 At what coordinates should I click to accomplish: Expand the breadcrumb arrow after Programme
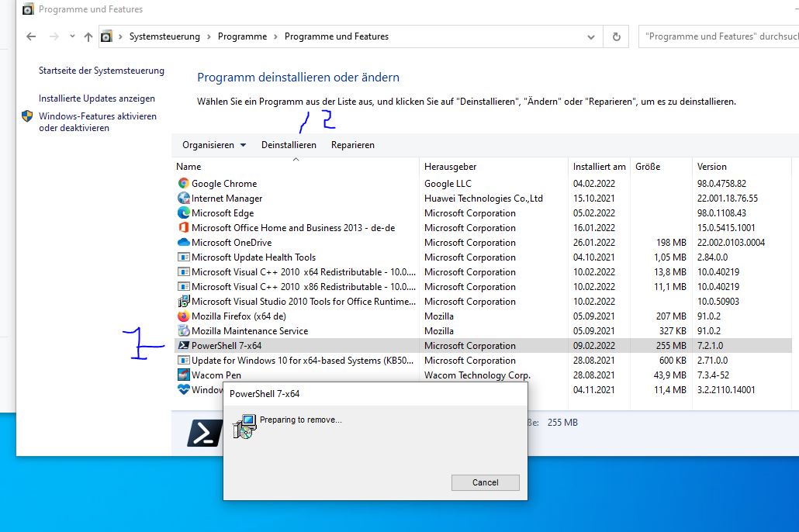275,36
